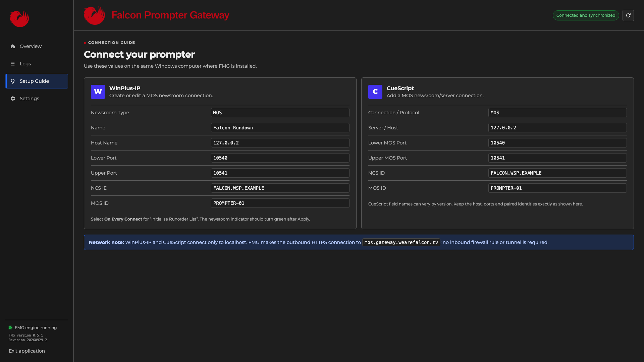Click the Newsroom Type label

coord(110,113)
